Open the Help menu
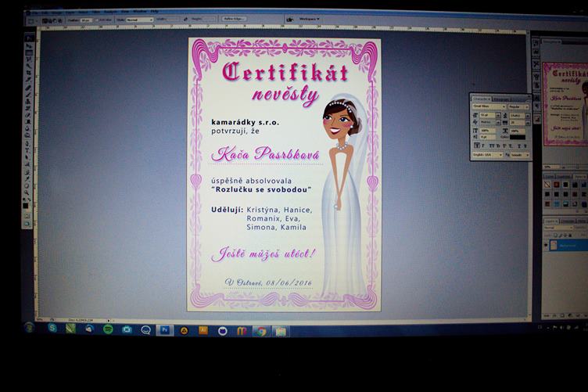Screen dimensions: 588x392 point(155,11)
